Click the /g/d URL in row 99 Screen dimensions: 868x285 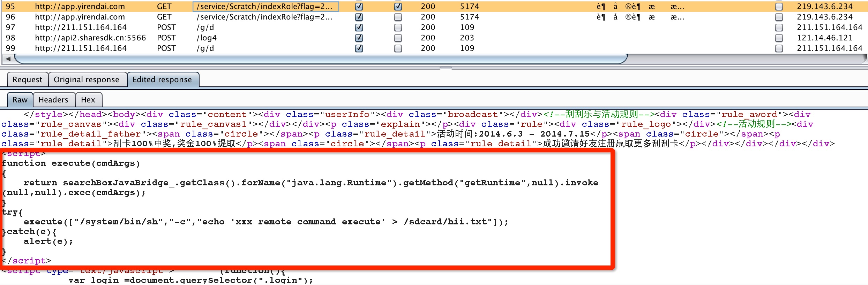click(x=205, y=48)
